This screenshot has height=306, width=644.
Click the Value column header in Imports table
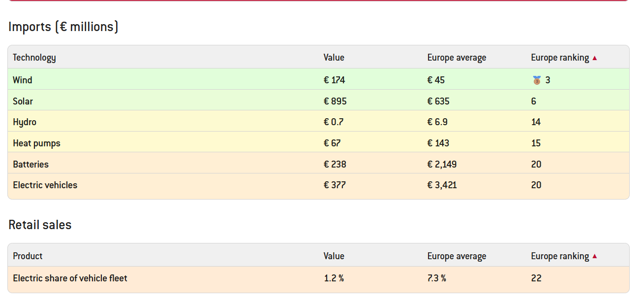tap(334, 57)
